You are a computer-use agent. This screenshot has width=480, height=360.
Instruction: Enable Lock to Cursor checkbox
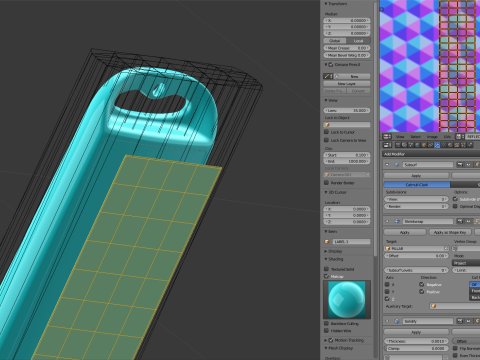[326, 132]
